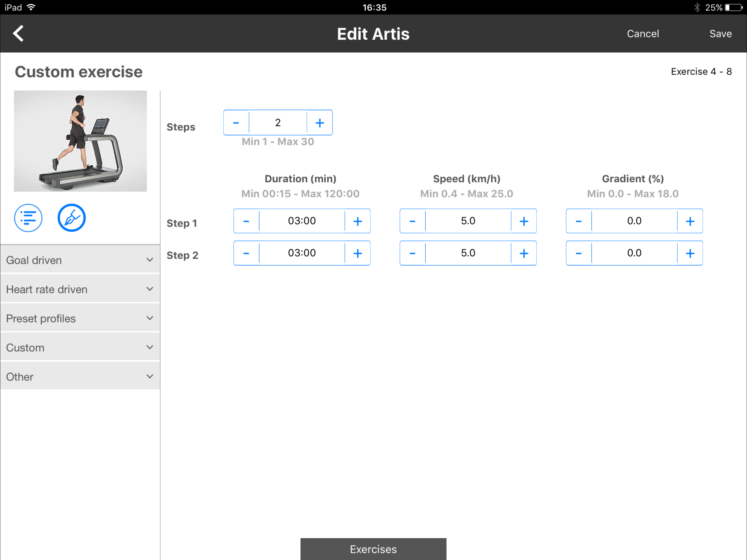Viewport: 747px width, 560px height.
Task: Expand the Goal driven section
Action: coord(80,260)
